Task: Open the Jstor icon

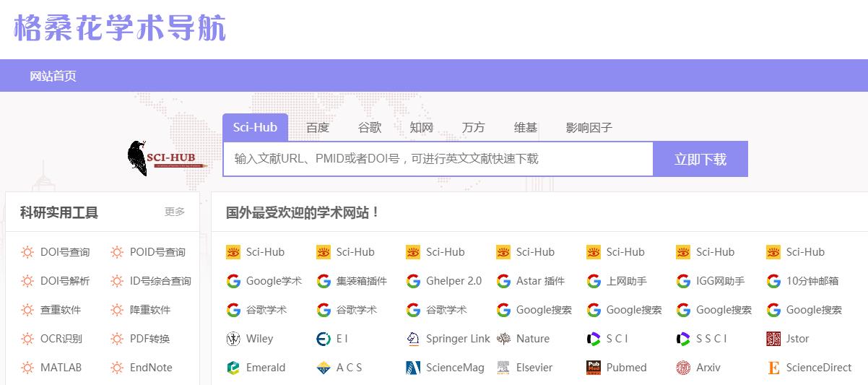Action: pos(773,339)
